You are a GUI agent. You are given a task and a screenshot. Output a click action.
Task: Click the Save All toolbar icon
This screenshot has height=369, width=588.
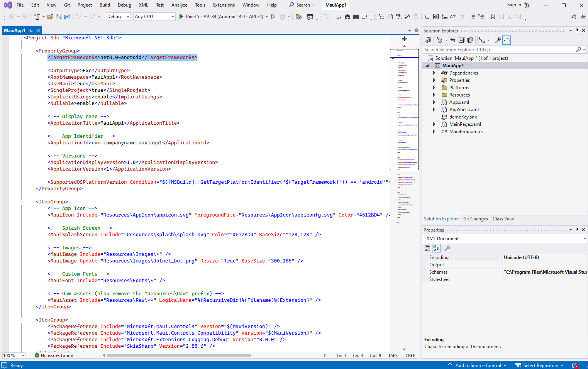click(67, 17)
